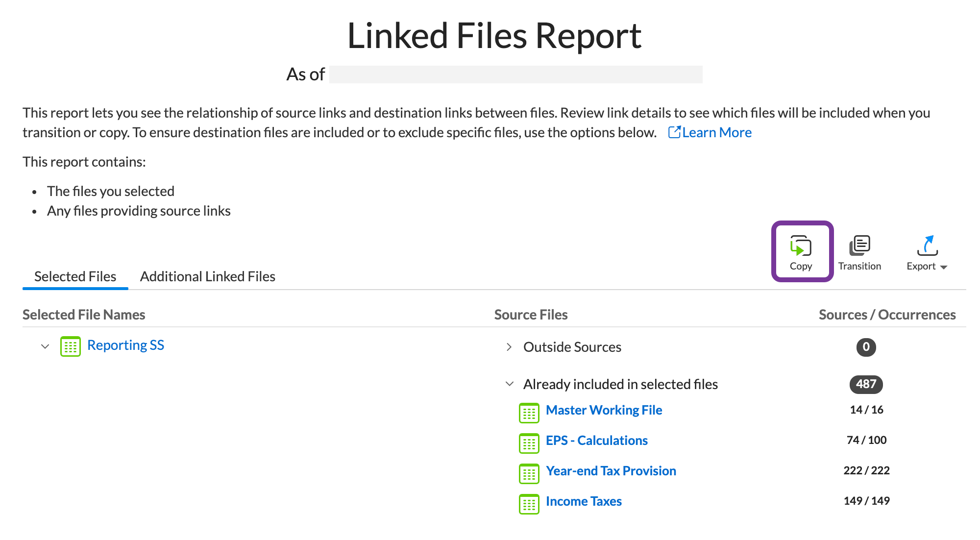Open the Master Working File link
The image size is (980, 540).
pos(604,410)
